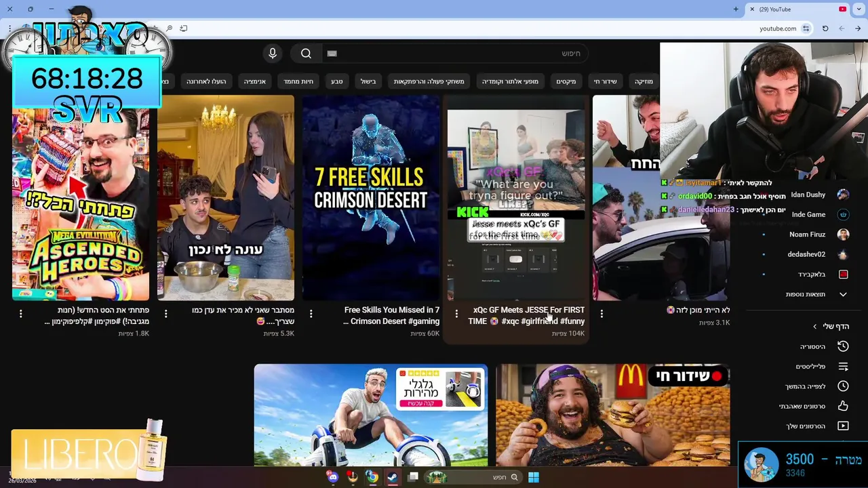Open options for מסתבר שאני לא מכיר short
Screen dimensions: 868x488
[166, 314]
